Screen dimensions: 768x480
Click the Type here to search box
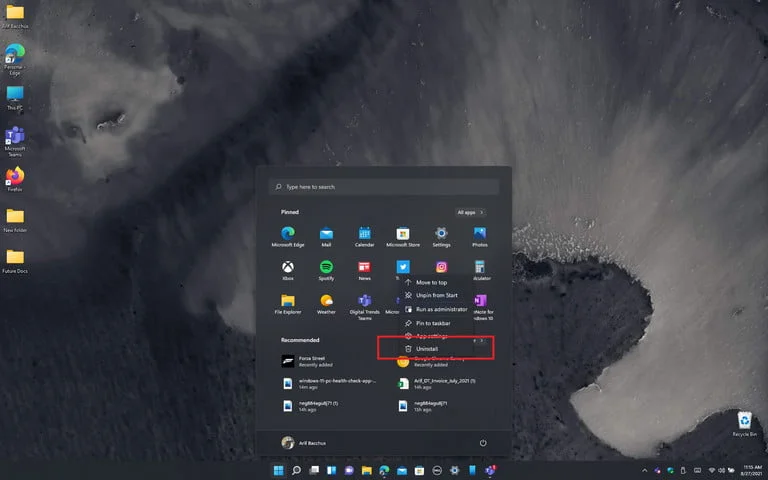[x=384, y=187]
